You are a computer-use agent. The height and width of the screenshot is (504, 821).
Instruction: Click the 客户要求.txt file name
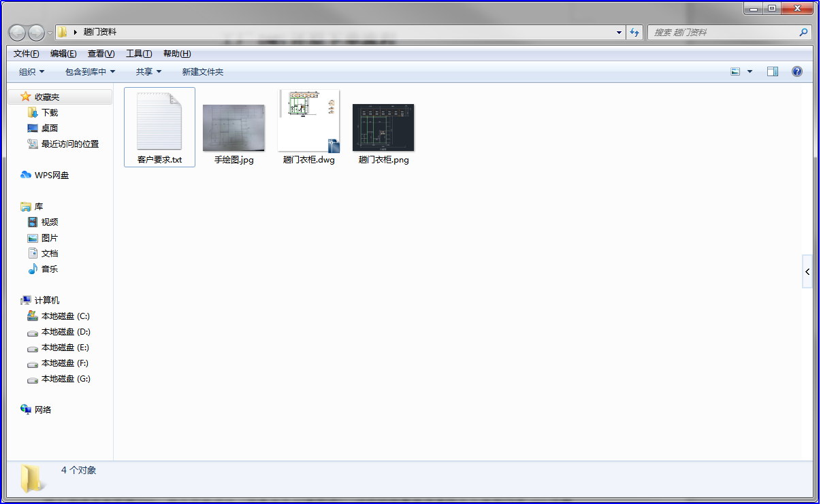(159, 161)
